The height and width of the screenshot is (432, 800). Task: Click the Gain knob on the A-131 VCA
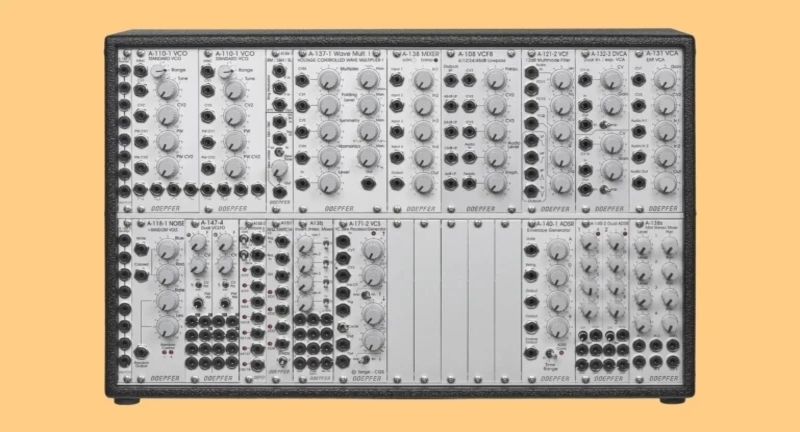click(x=665, y=80)
